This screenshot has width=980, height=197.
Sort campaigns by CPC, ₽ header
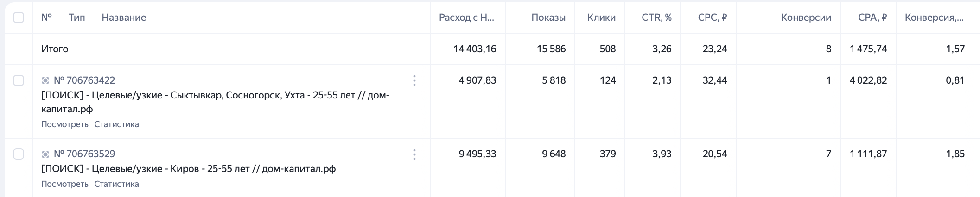[x=712, y=18]
